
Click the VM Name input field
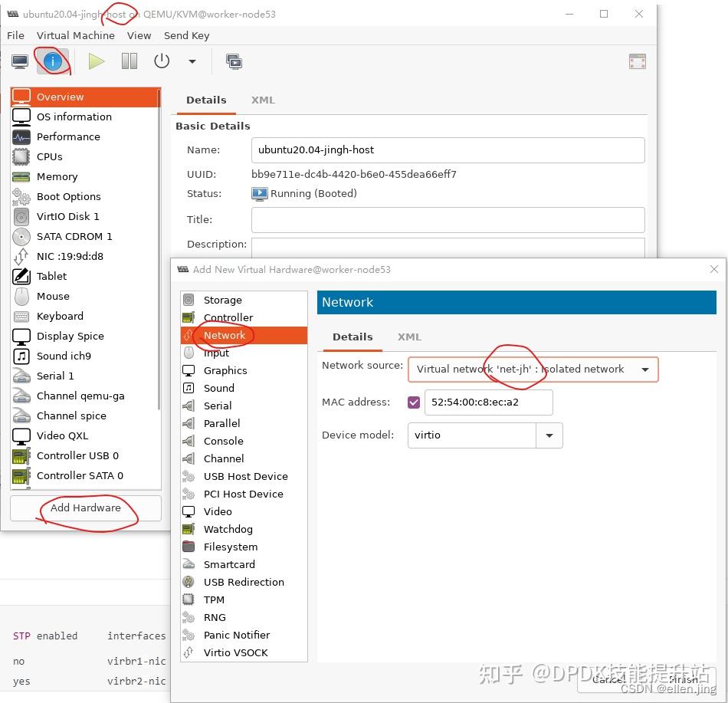(x=448, y=150)
